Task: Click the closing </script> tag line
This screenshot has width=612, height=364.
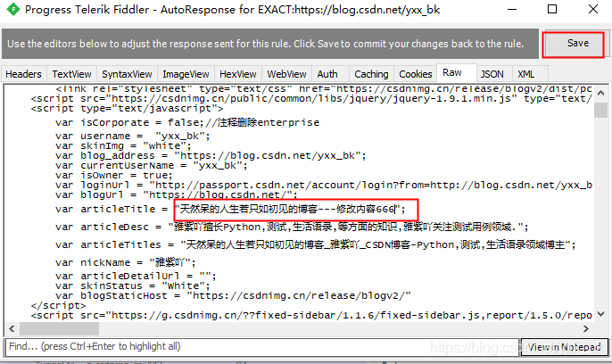Action: 58,305
